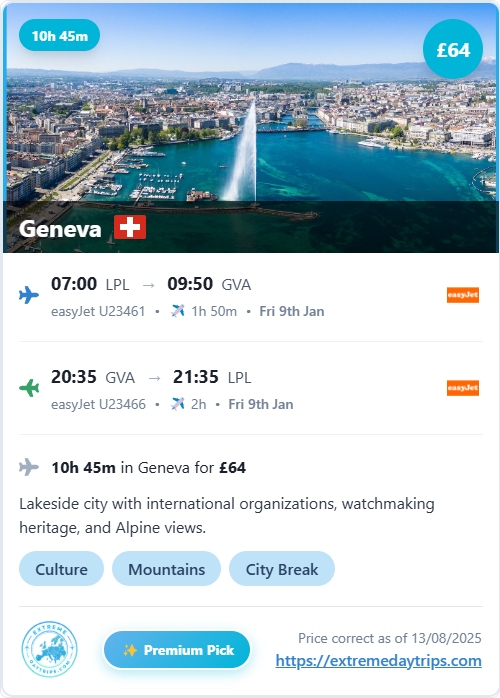Click the £64 price badge
The width and height of the screenshot is (500, 698).
point(453,49)
